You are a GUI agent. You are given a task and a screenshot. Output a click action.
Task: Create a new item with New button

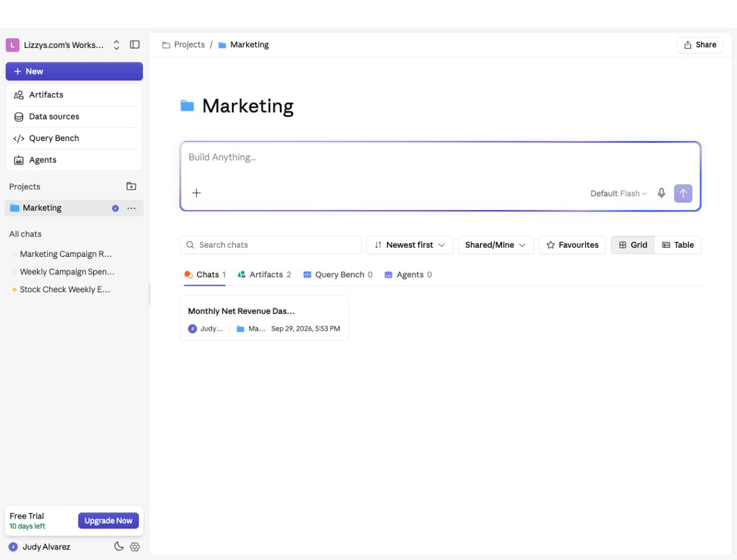[74, 71]
